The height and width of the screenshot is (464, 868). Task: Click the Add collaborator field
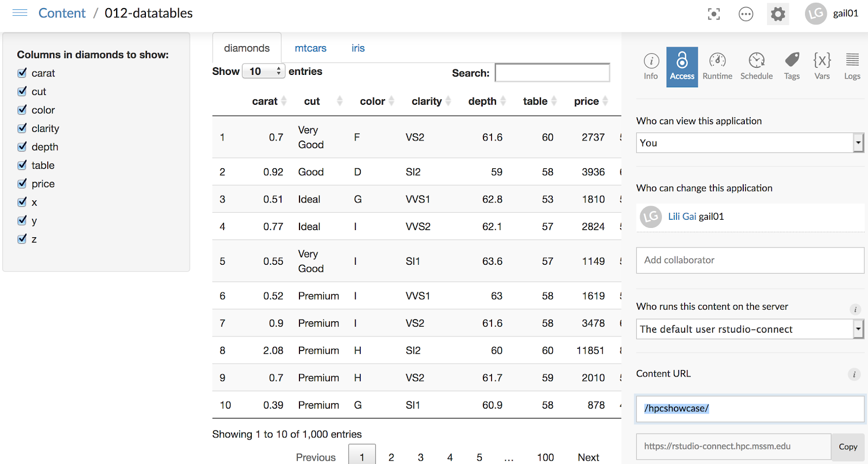(750, 260)
